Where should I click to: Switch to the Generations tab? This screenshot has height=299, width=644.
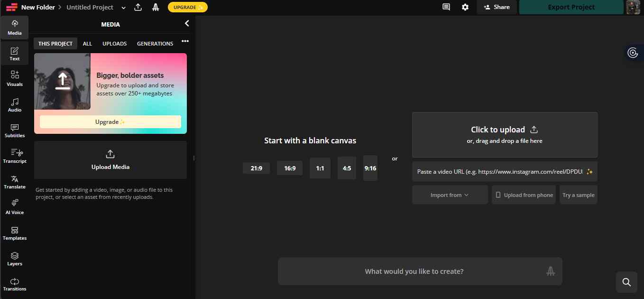pyautogui.click(x=155, y=44)
